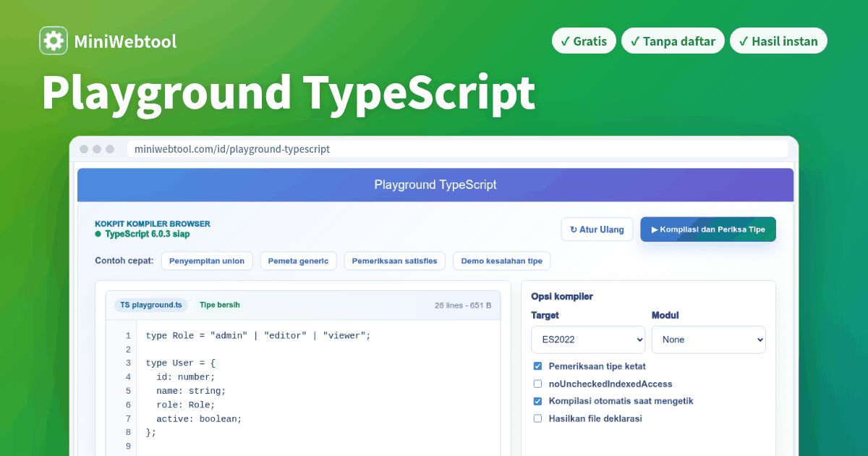Open the Target ES2022 dropdown

click(x=588, y=339)
